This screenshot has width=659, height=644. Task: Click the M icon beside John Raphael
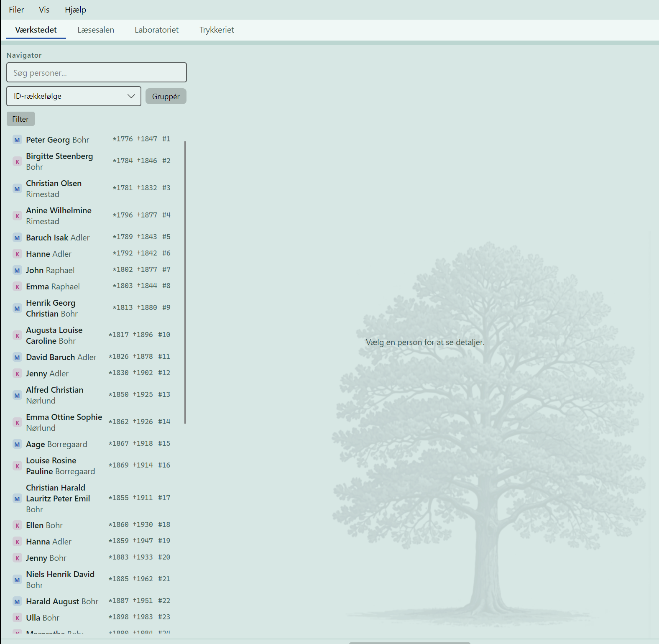click(17, 270)
